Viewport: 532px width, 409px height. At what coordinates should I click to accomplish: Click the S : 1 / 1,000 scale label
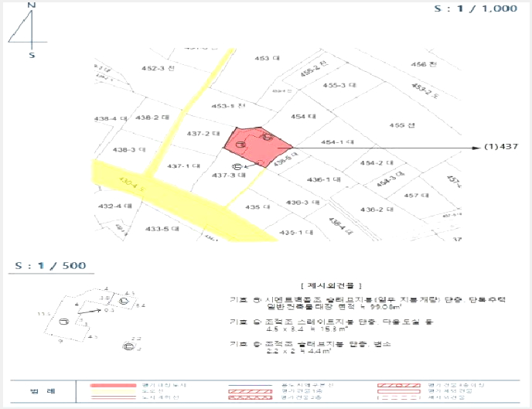pos(476,9)
